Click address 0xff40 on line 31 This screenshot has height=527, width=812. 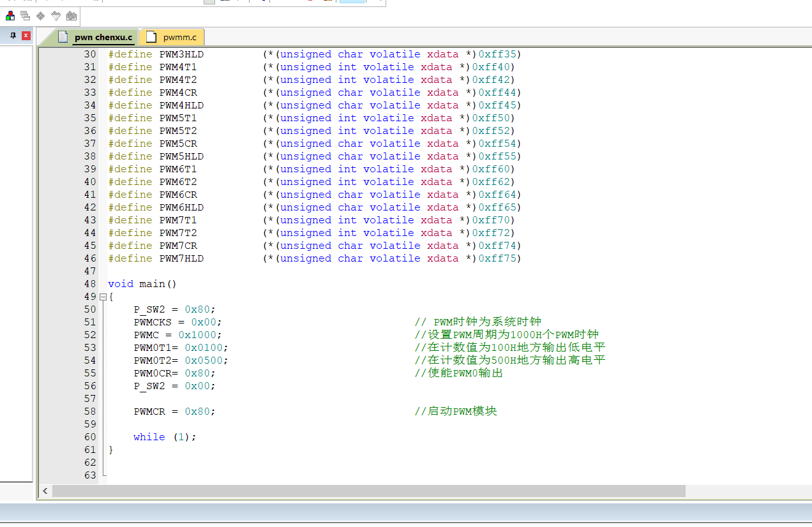coord(490,67)
